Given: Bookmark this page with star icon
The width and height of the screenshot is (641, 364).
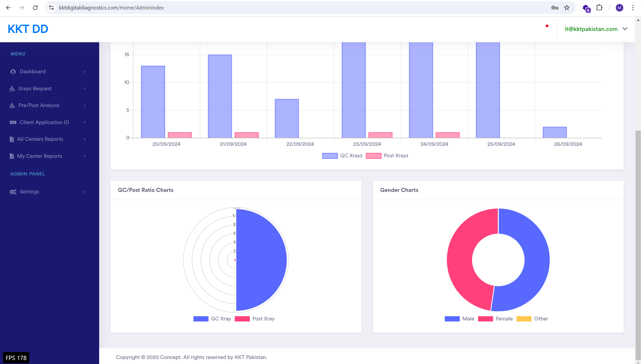Looking at the screenshot, I should 567,8.
